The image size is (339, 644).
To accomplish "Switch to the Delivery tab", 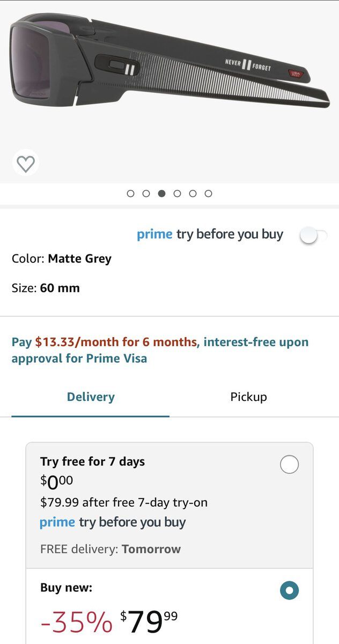I will 91,397.
